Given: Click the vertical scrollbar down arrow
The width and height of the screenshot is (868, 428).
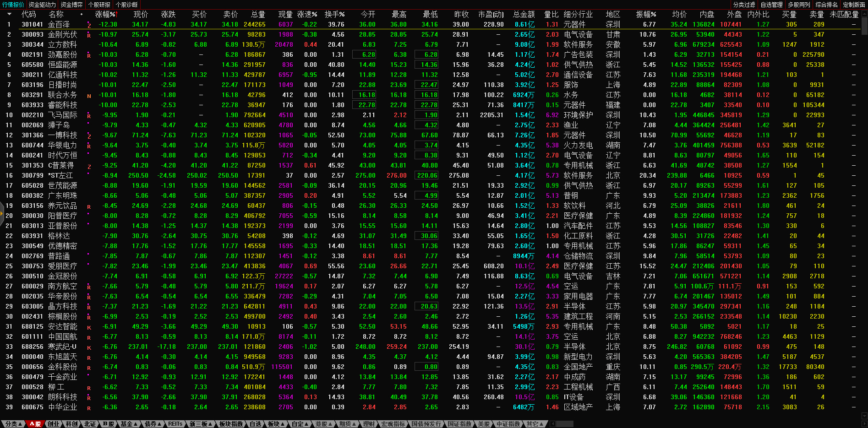Looking at the screenshot, I should tap(864, 416).
